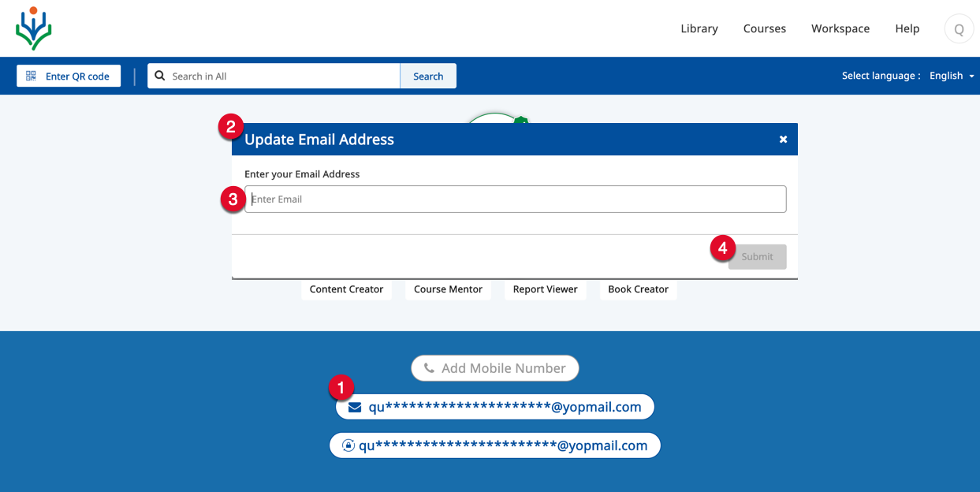Open Workspace from the top navigation
Screen dimensions: 980x492
click(840, 28)
